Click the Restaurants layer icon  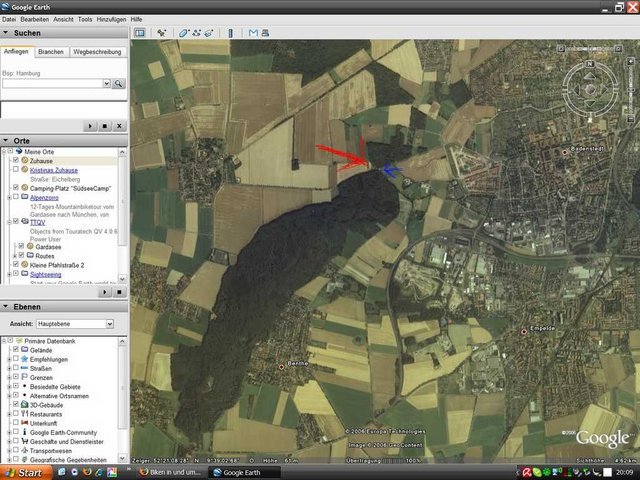coord(25,414)
